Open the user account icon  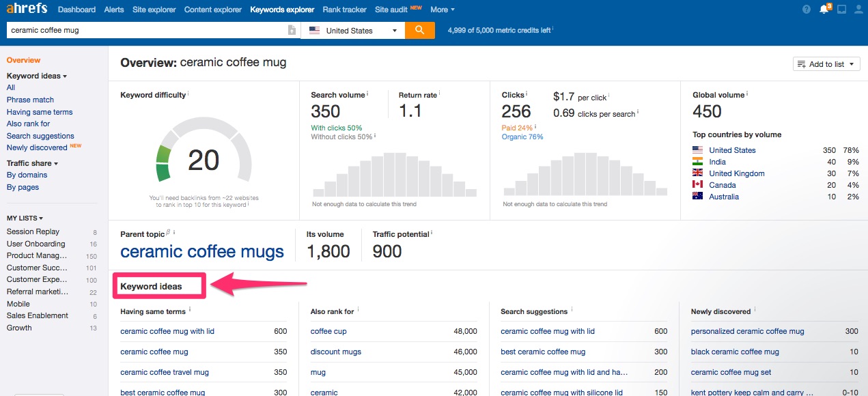click(858, 10)
